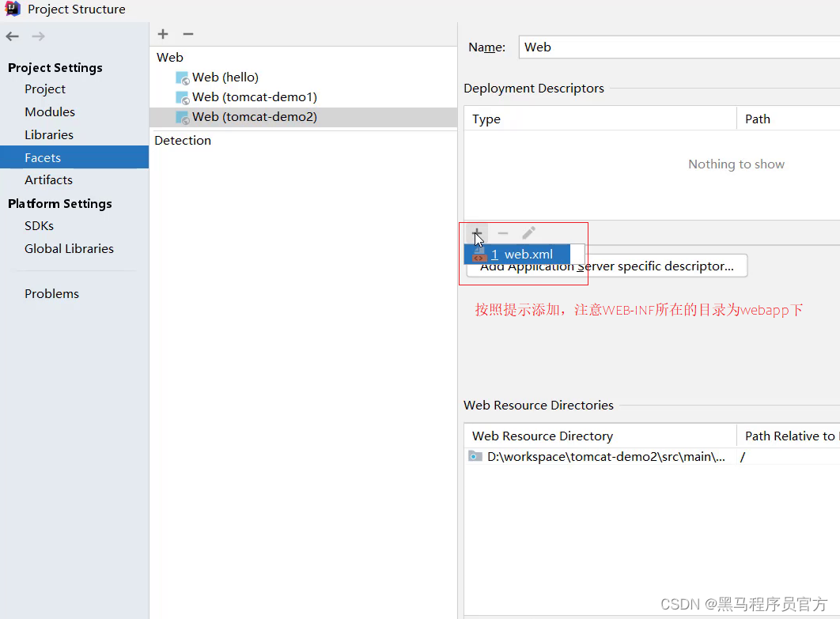Click the web.xml file icon in popup
This screenshot has width=840, height=619.
[479, 255]
